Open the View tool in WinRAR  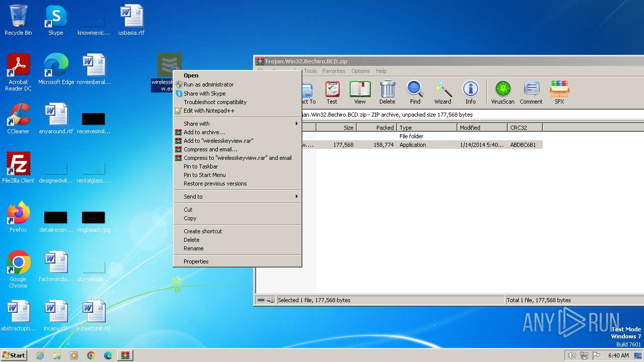360,93
